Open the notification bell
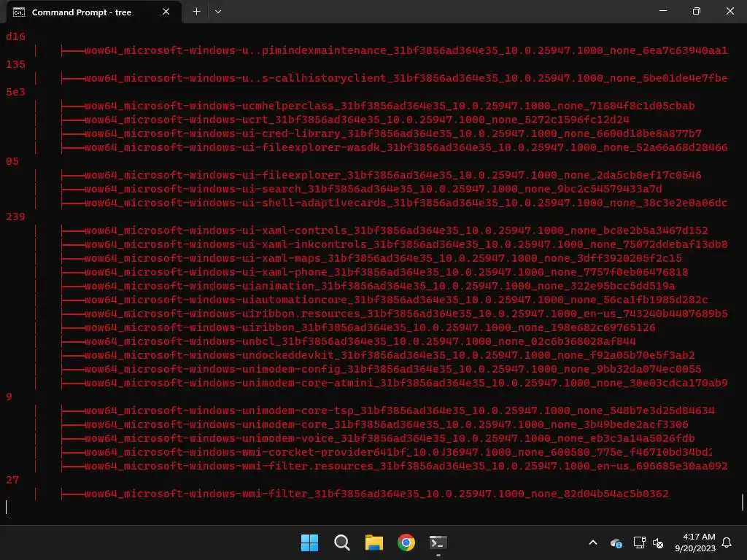This screenshot has width=747, height=560. tap(727, 542)
